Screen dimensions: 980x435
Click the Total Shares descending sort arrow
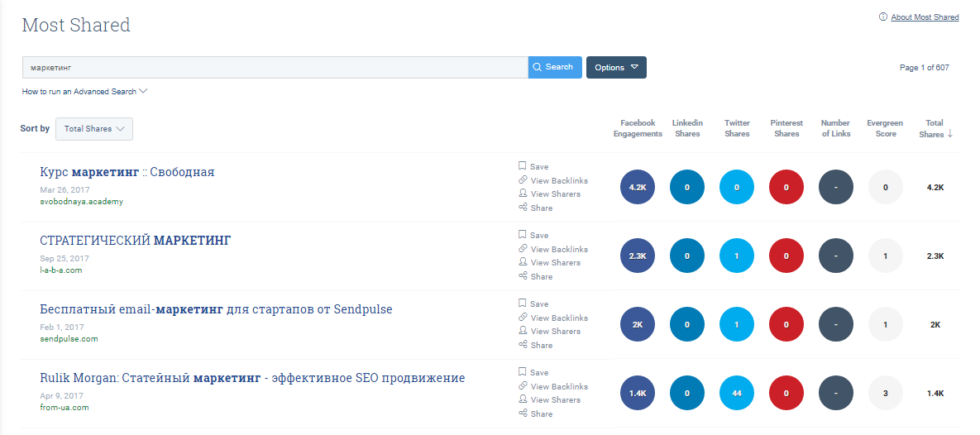coord(950,134)
